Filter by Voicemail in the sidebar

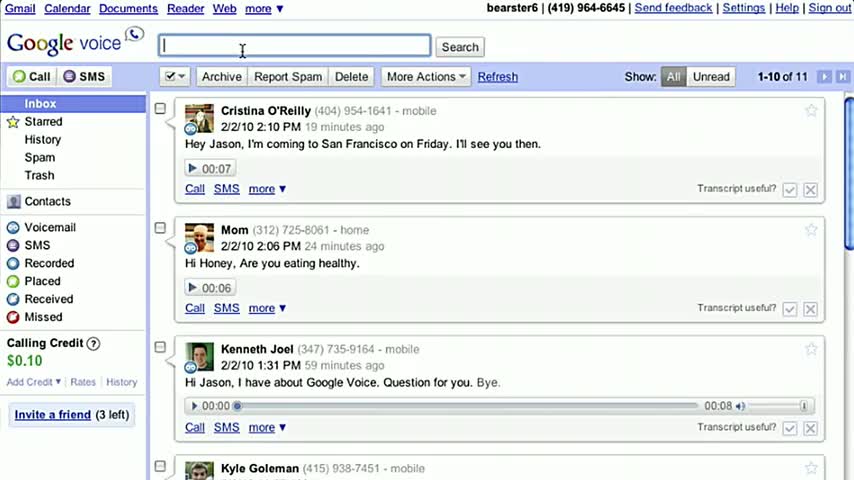pyautogui.click(x=50, y=227)
